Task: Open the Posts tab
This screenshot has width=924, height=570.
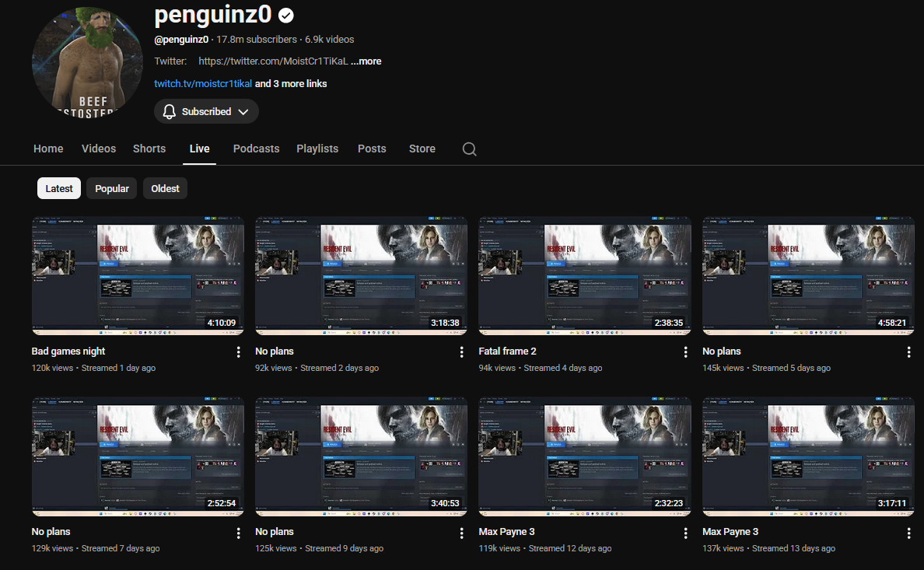Action: click(x=372, y=149)
